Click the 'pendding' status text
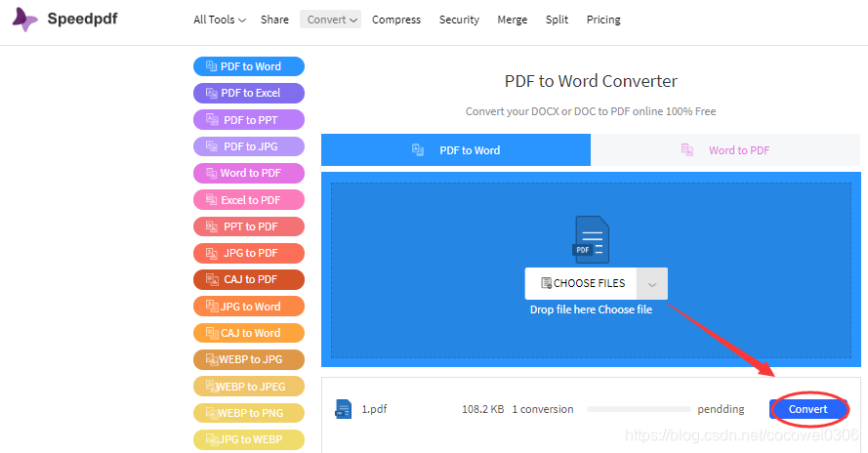868x453 pixels. tap(721, 410)
